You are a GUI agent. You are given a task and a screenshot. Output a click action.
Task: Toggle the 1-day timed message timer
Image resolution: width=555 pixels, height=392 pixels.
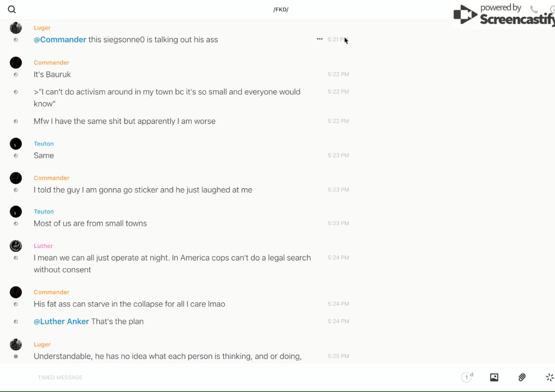tap(467, 377)
